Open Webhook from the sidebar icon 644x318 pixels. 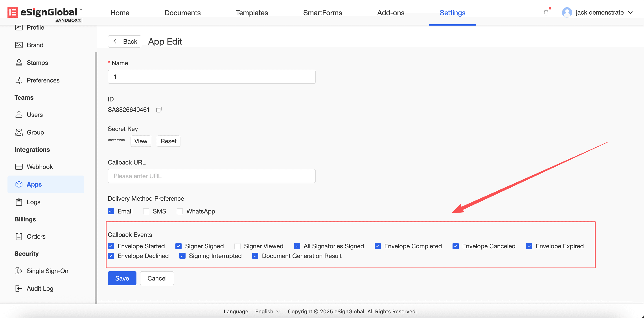19,167
